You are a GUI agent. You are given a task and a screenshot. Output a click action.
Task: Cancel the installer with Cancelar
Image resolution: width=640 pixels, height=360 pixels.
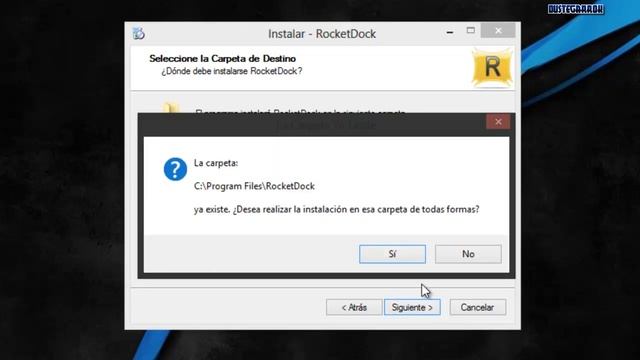click(x=478, y=307)
